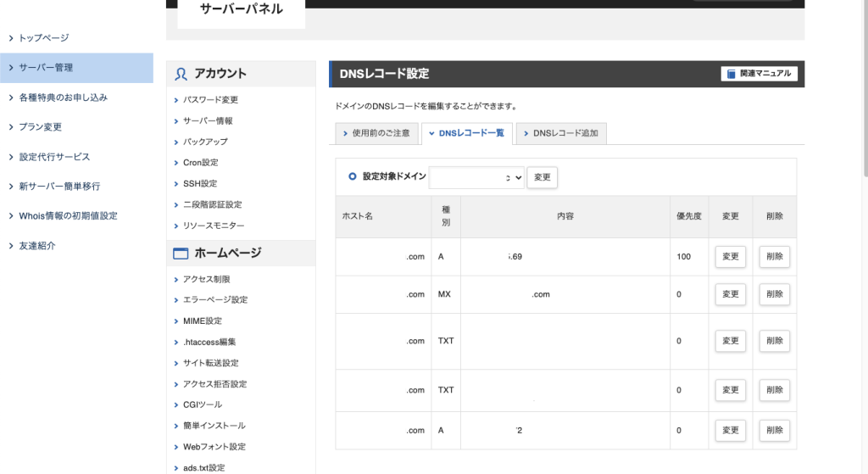
Task: Open リソースモニター link
Action: tap(214, 226)
